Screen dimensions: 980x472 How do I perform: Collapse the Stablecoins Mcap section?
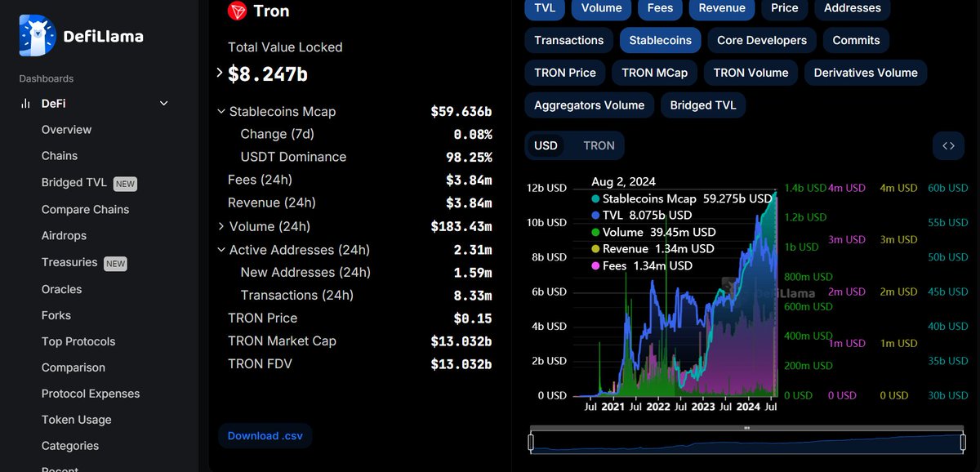pyautogui.click(x=220, y=111)
